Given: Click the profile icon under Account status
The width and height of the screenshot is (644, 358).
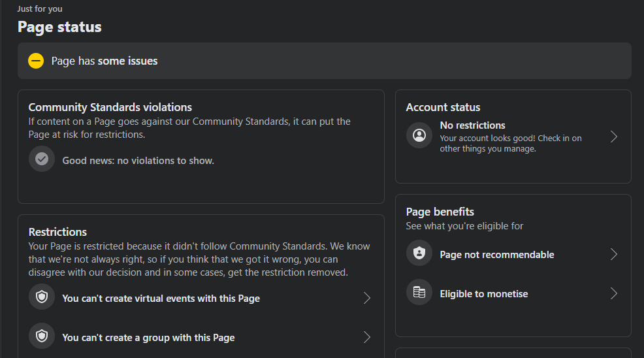Looking at the screenshot, I should pyautogui.click(x=419, y=136).
